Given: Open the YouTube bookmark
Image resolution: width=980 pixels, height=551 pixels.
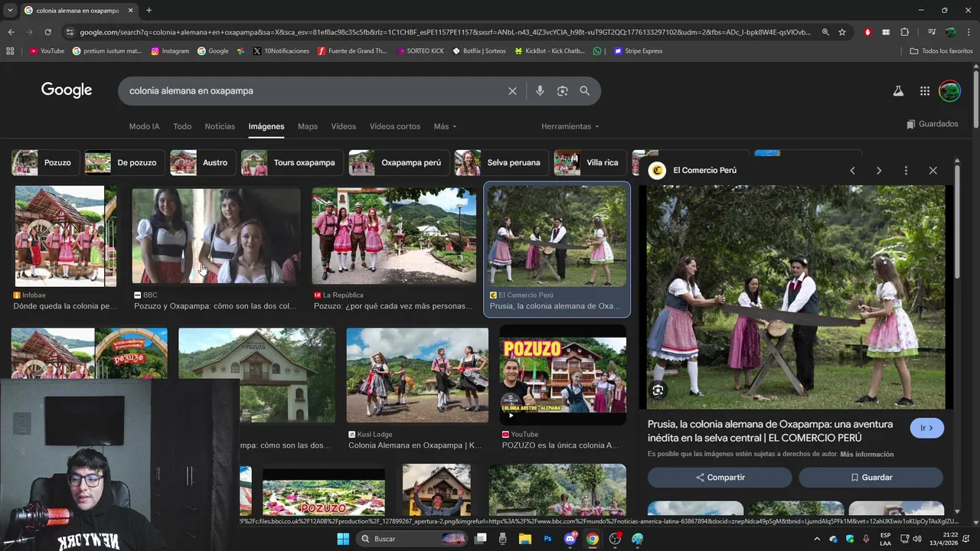Looking at the screenshot, I should pos(47,51).
